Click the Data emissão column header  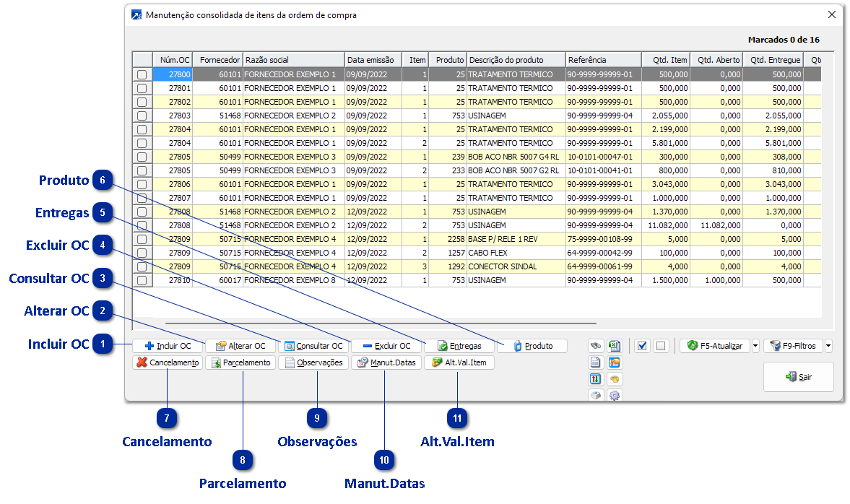pyautogui.click(x=373, y=60)
